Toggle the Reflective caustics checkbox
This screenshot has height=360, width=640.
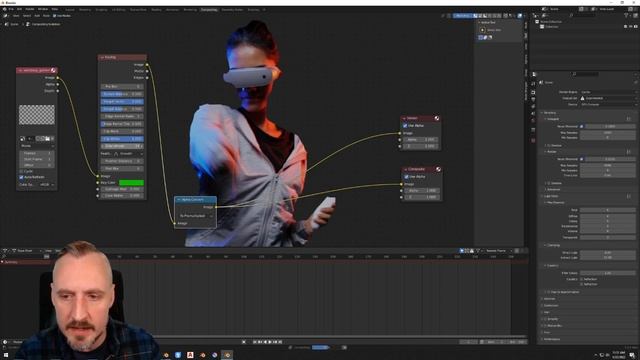click(x=582, y=279)
